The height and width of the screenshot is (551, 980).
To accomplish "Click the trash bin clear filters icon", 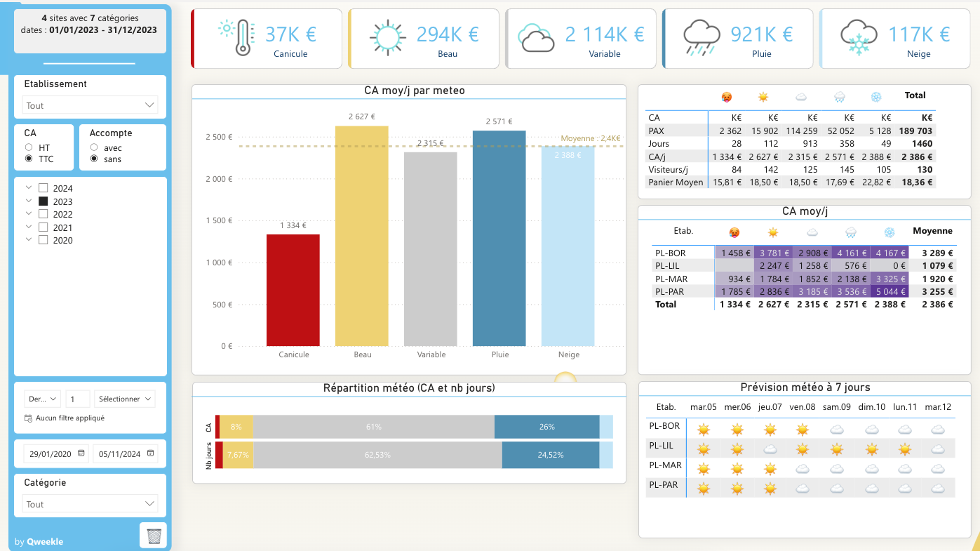I will pos(154,536).
